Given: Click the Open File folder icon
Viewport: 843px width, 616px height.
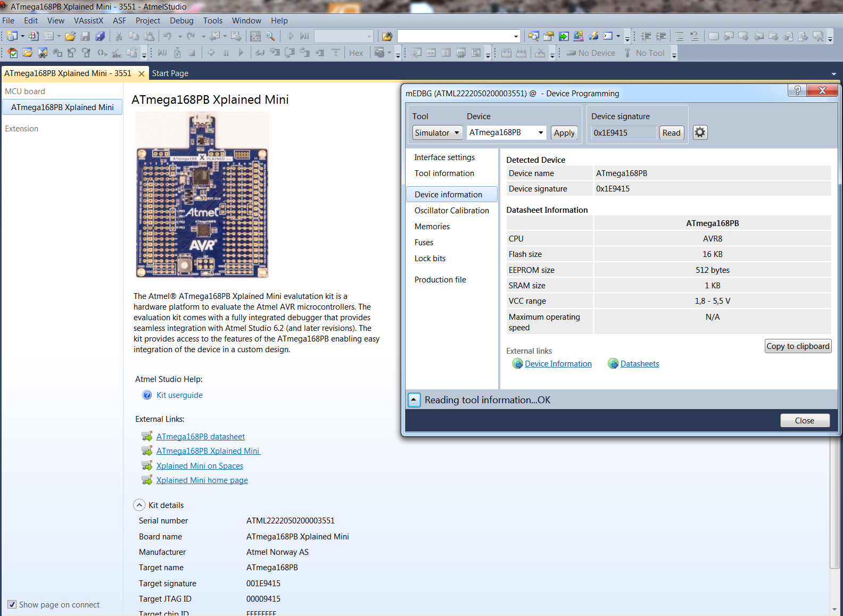Looking at the screenshot, I should 70,36.
